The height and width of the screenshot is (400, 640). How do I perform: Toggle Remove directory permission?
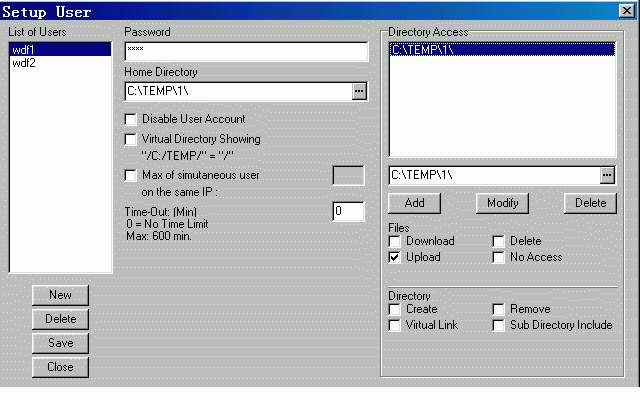coord(499,309)
